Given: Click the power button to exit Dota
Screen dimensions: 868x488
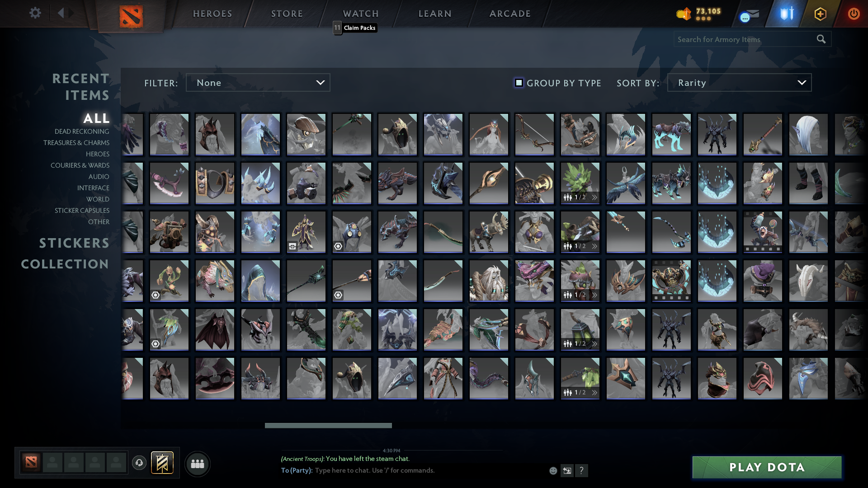Looking at the screenshot, I should 854,14.
